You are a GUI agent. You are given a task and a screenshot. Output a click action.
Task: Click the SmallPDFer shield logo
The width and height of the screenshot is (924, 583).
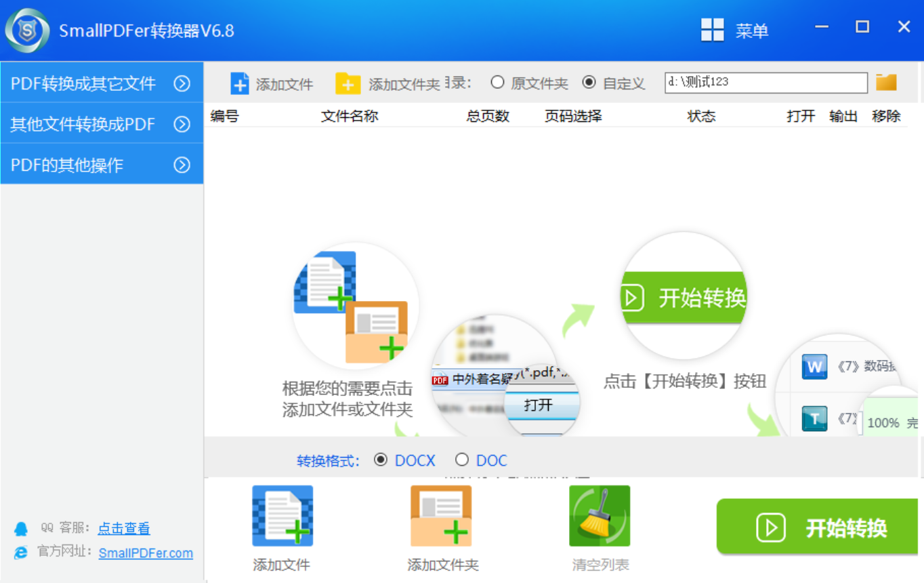pyautogui.click(x=27, y=31)
